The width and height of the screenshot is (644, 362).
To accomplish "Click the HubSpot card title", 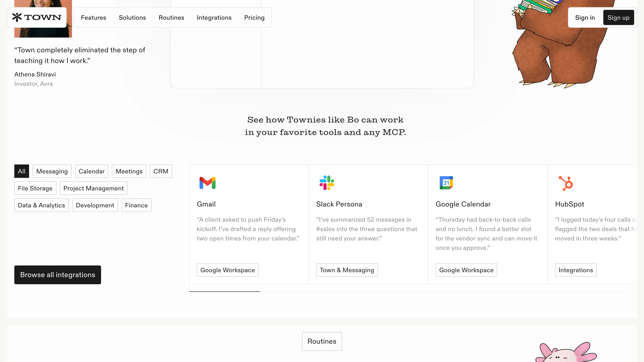I will (570, 204).
